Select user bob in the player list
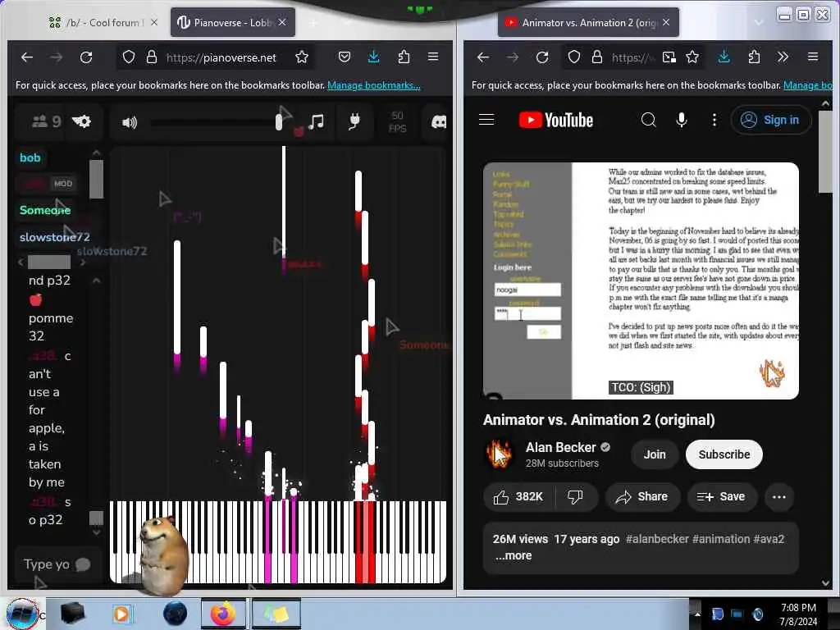Viewport: 840px width, 630px height. (x=30, y=157)
